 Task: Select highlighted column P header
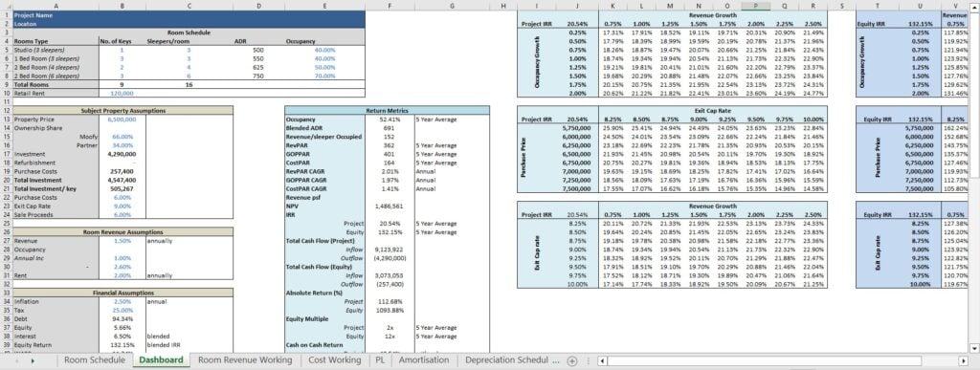point(756,6)
